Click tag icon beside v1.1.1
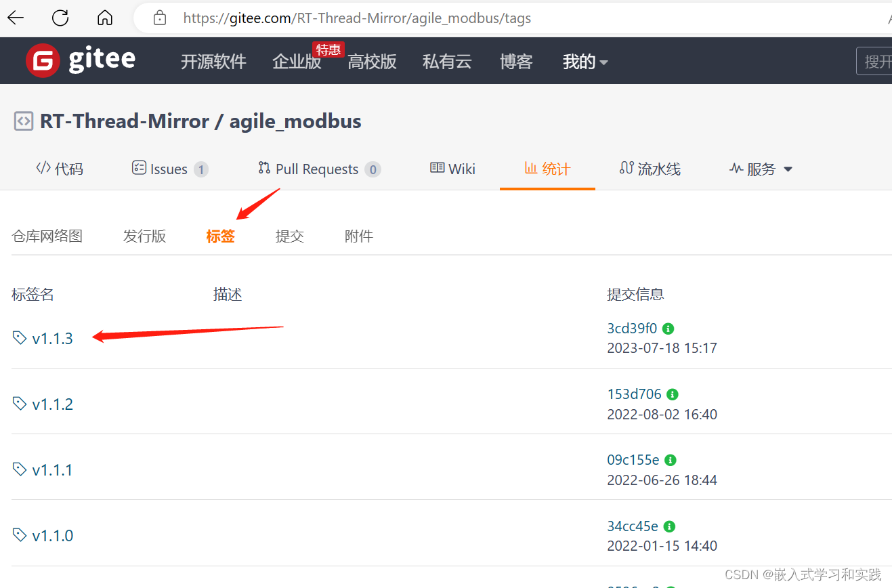 coord(20,469)
